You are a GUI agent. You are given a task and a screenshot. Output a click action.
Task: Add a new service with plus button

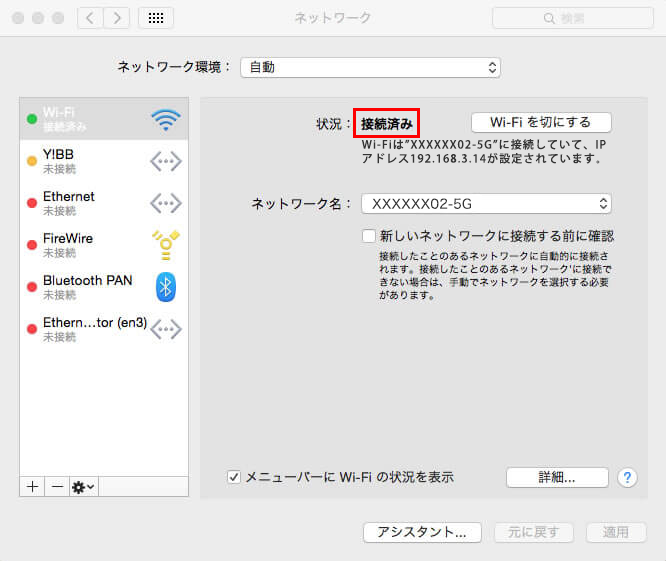pyautogui.click(x=32, y=487)
